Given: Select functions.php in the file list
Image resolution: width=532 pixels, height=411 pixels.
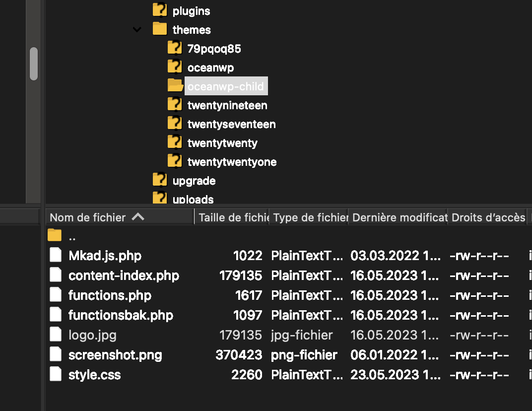Looking at the screenshot, I should tap(110, 295).
